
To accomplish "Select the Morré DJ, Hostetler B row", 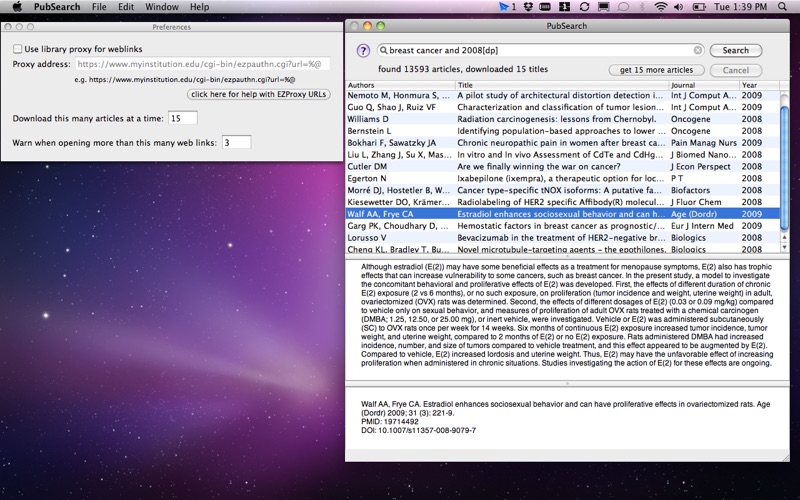I will (x=563, y=190).
